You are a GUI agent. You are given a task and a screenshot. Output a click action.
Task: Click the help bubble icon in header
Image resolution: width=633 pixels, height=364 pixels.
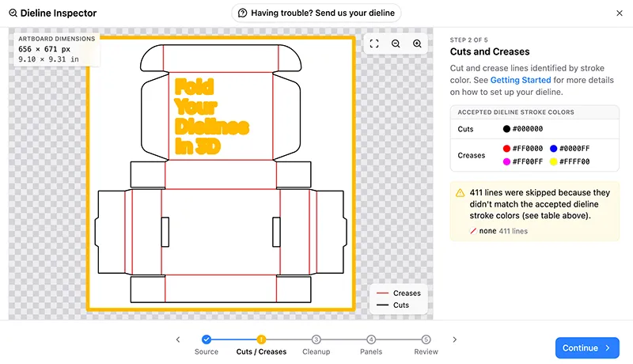pos(242,13)
